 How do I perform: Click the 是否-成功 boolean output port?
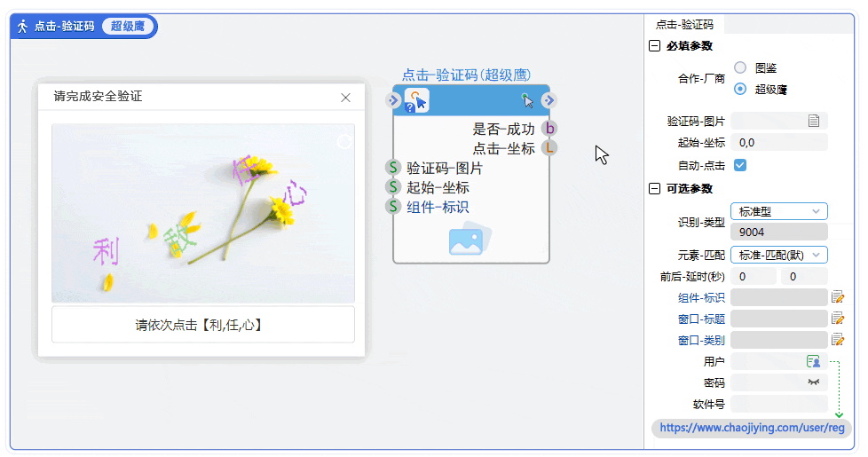coord(549,129)
